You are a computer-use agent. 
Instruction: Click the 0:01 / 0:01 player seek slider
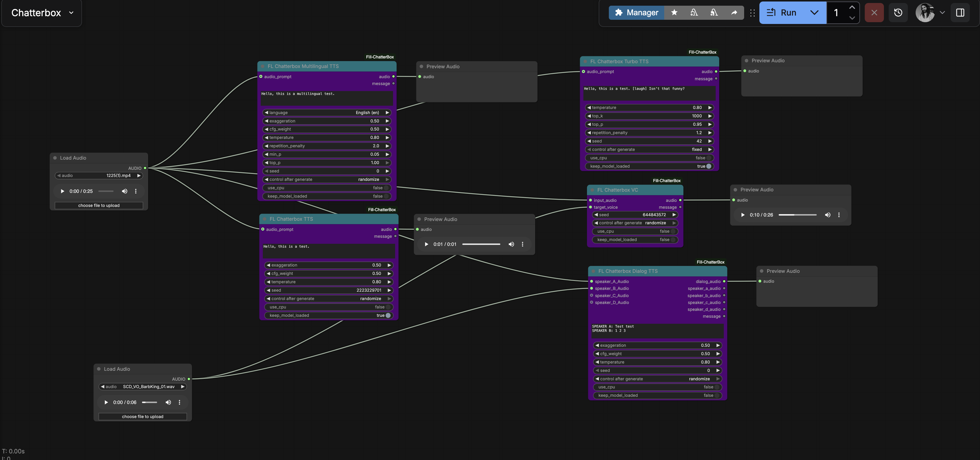click(481, 244)
